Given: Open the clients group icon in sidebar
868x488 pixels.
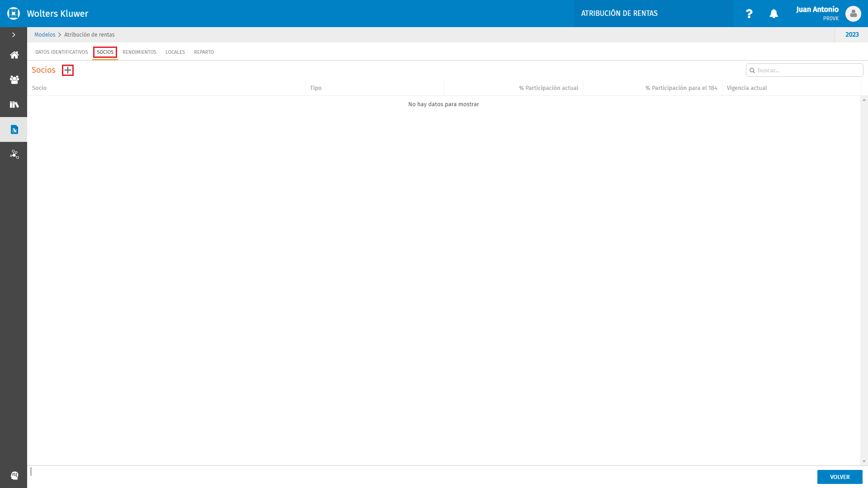Looking at the screenshot, I should tap(14, 80).
